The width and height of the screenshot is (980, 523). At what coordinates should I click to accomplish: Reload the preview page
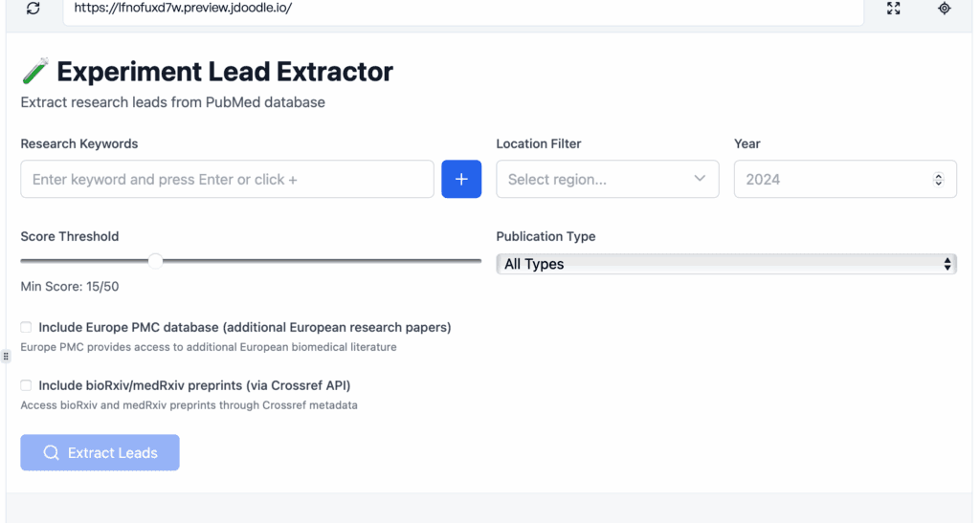(33, 9)
